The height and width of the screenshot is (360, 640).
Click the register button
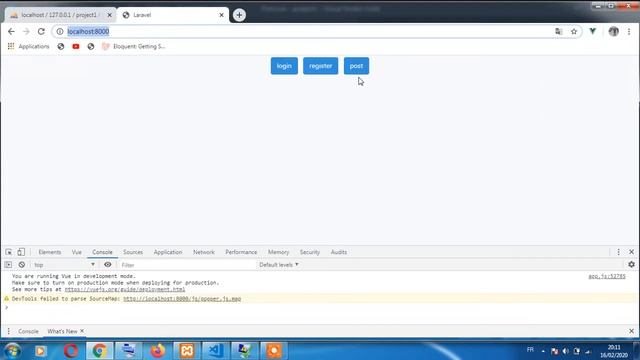pos(320,66)
